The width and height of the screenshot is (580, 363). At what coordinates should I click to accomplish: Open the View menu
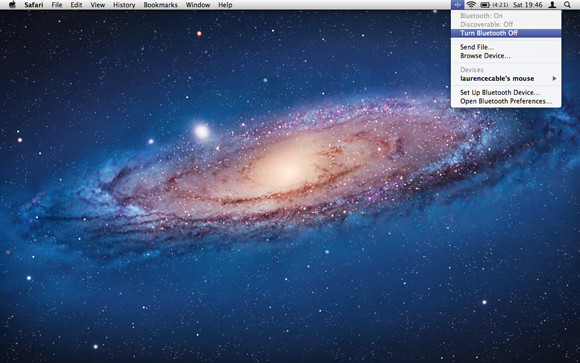point(98,5)
